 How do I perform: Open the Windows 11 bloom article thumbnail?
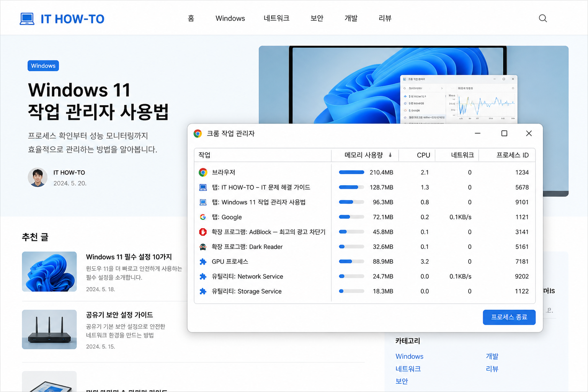point(49,271)
